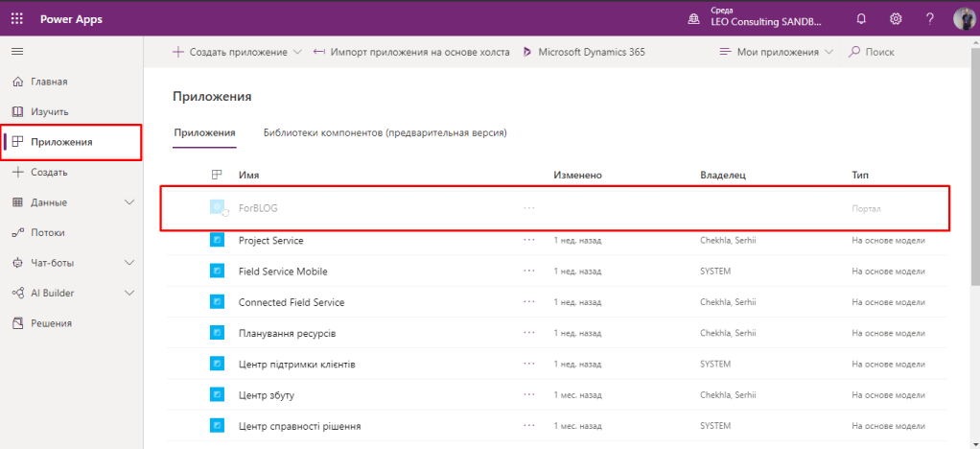
Task: Open more options for Project Service
Action: click(529, 241)
